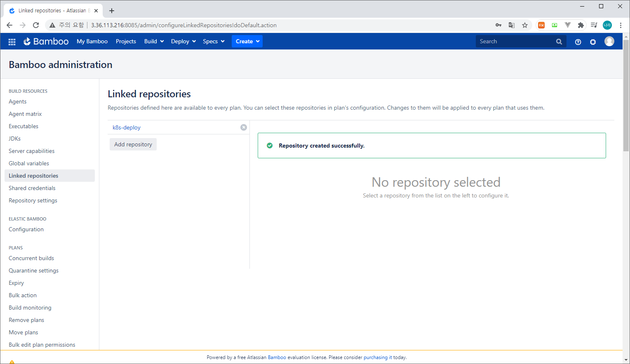Open Agent matrix in sidebar
630x364 pixels.
(x=25, y=114)
